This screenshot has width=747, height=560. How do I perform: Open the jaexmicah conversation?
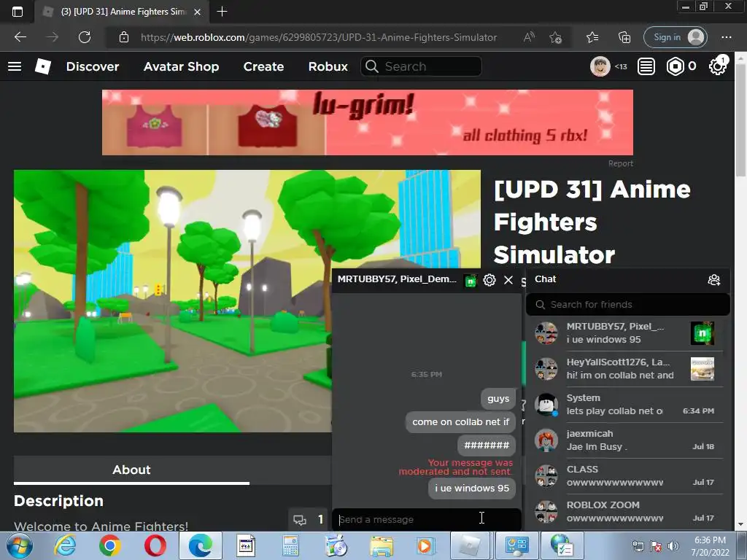627,440
